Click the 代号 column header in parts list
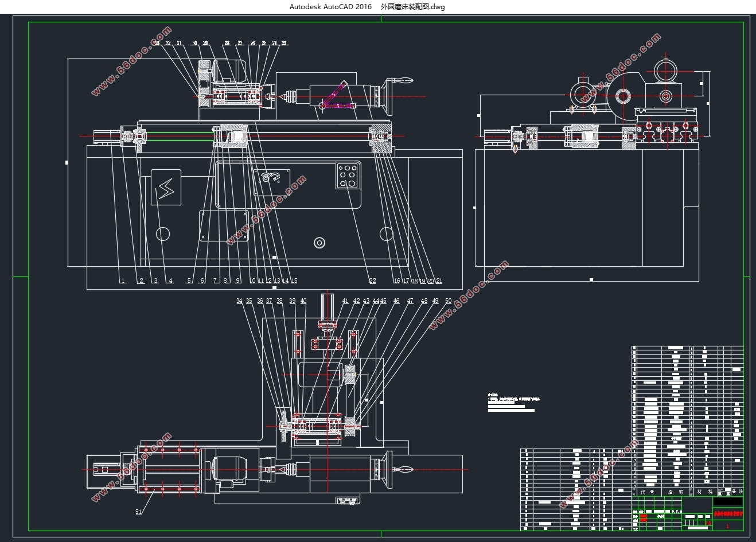The width and height of the screenshot is (756, 542). (647, 492)
